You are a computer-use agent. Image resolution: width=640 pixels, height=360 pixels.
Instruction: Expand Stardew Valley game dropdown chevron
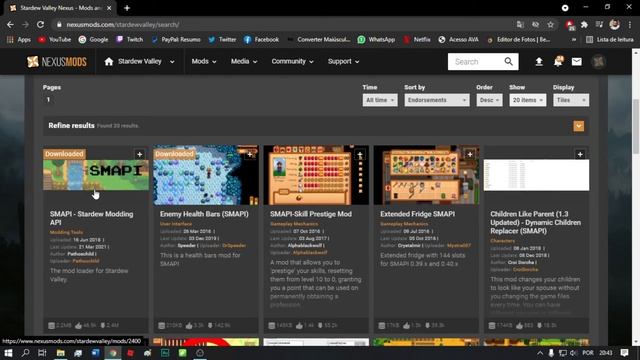pyautogui.click(x=172, y=62)
